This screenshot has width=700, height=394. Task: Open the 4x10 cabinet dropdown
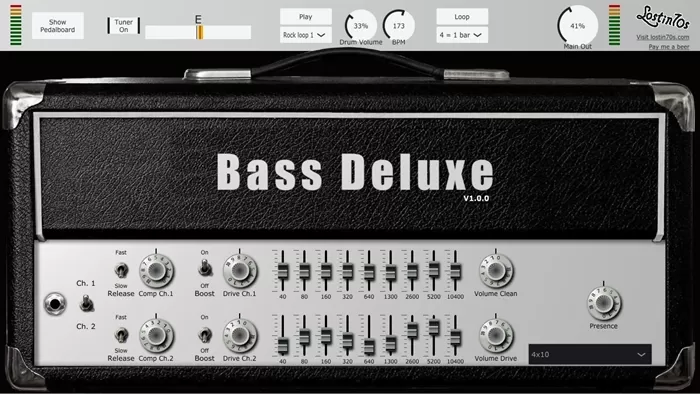(590, 354)
